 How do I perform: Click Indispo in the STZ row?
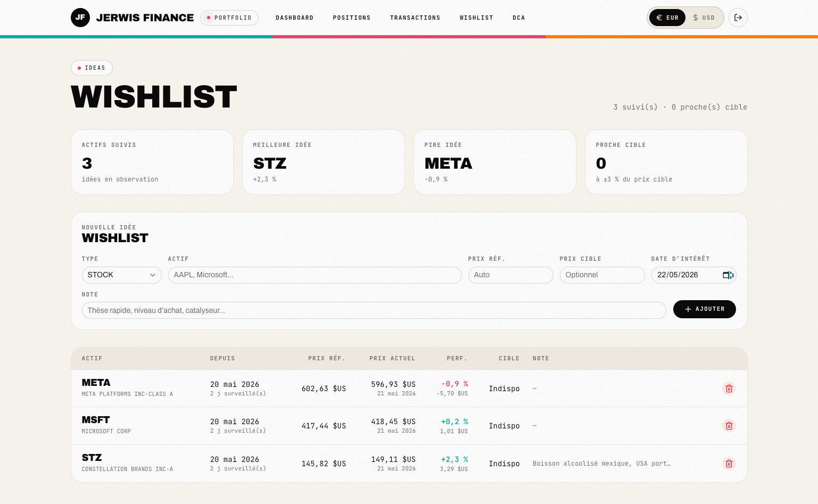504,464
